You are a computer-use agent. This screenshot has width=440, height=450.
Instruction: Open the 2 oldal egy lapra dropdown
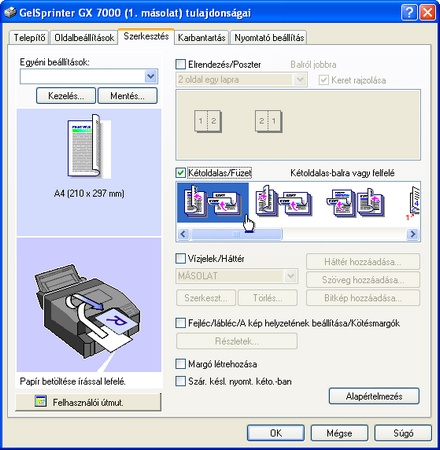pyautogui.click(x=300, y=80)
